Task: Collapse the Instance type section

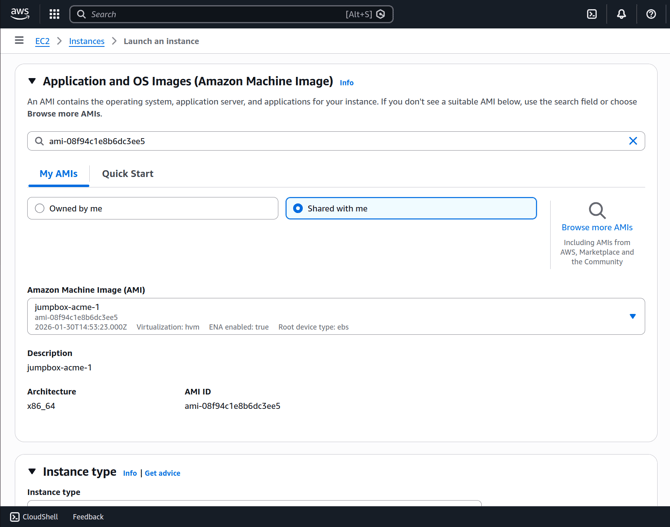Action: [32, 472]
